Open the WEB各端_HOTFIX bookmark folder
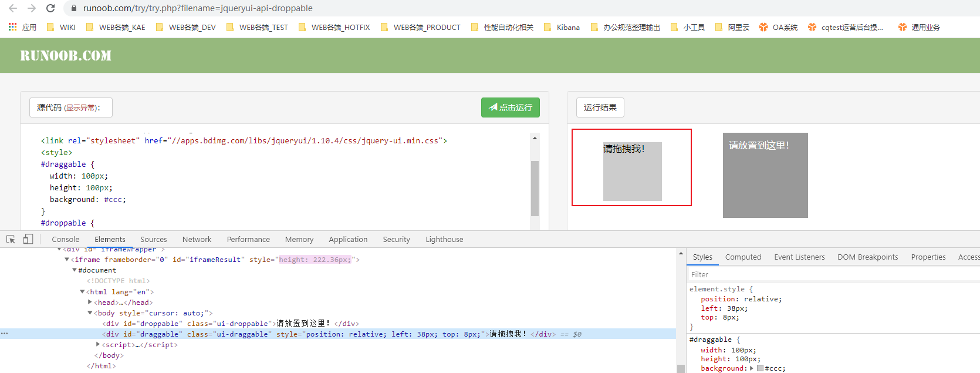 pyautogui.click(x=334, y=27)
